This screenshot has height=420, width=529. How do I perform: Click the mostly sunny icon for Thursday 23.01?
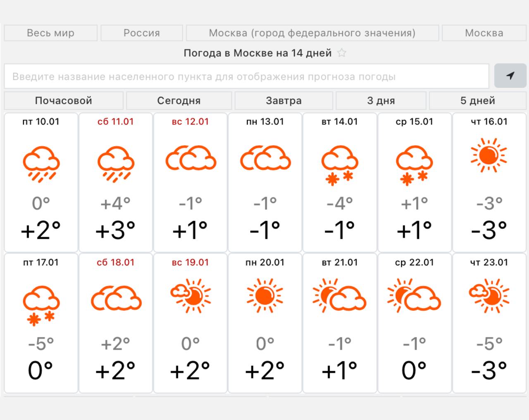click(489, 295)
